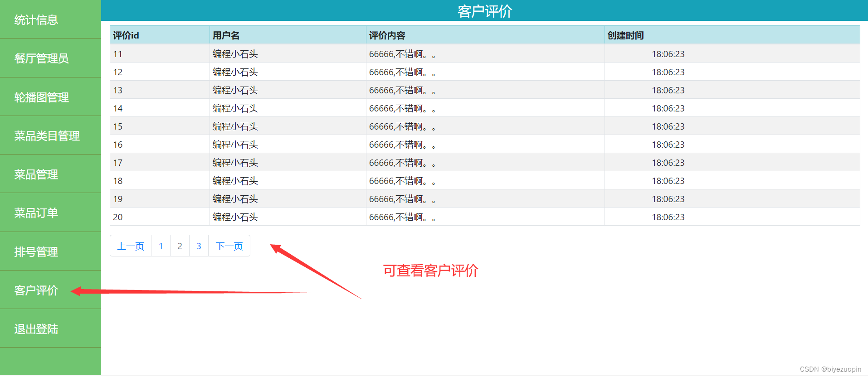Click review content 66666,不错啊 in row 18
The width and height of the screenshot is (868, 377).
point(402,181)
